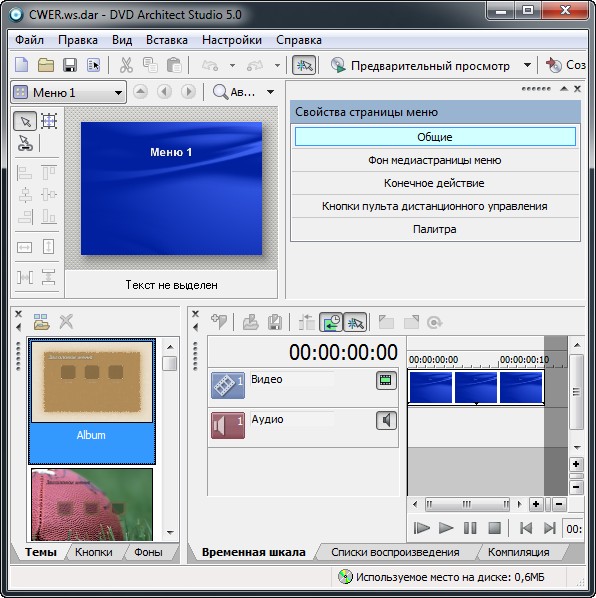This screenshot has width=596, height=598.
Task: Open Конечное действие section
Action: (435, 183)
